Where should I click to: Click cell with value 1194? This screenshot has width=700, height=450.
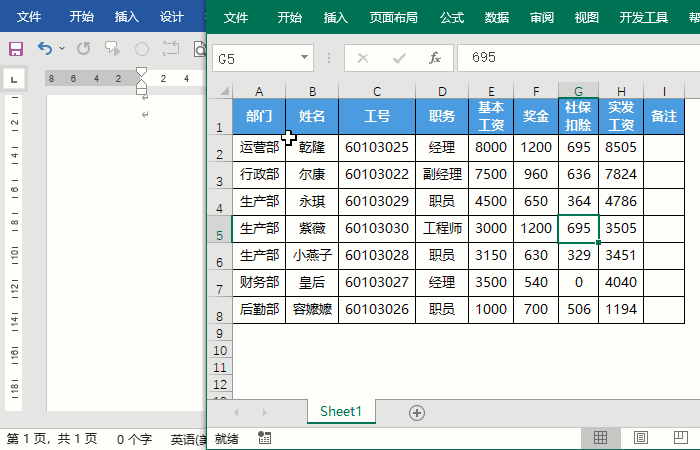621,309
